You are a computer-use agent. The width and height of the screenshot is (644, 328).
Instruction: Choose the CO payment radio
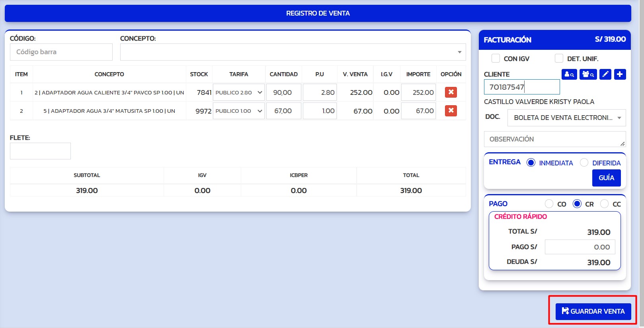coord(549,204)
